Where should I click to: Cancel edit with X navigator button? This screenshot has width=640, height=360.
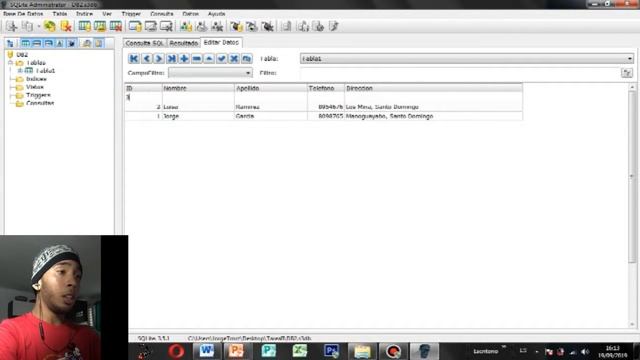[234, 59]
